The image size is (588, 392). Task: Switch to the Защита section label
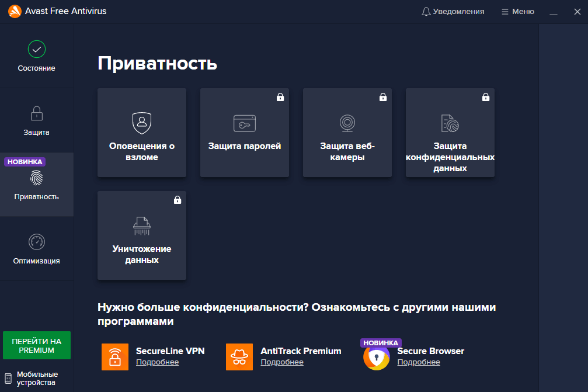[36, 133]
